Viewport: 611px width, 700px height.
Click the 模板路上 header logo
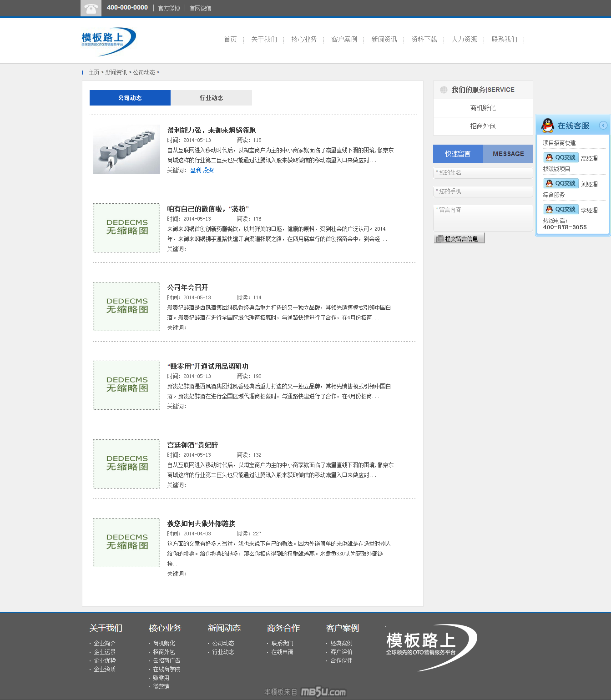(108, 40)
